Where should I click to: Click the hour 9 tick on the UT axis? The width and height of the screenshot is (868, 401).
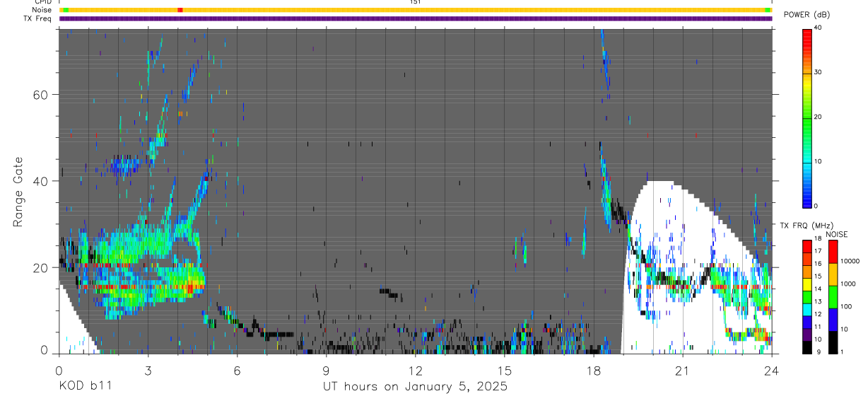tap(326, 370)
